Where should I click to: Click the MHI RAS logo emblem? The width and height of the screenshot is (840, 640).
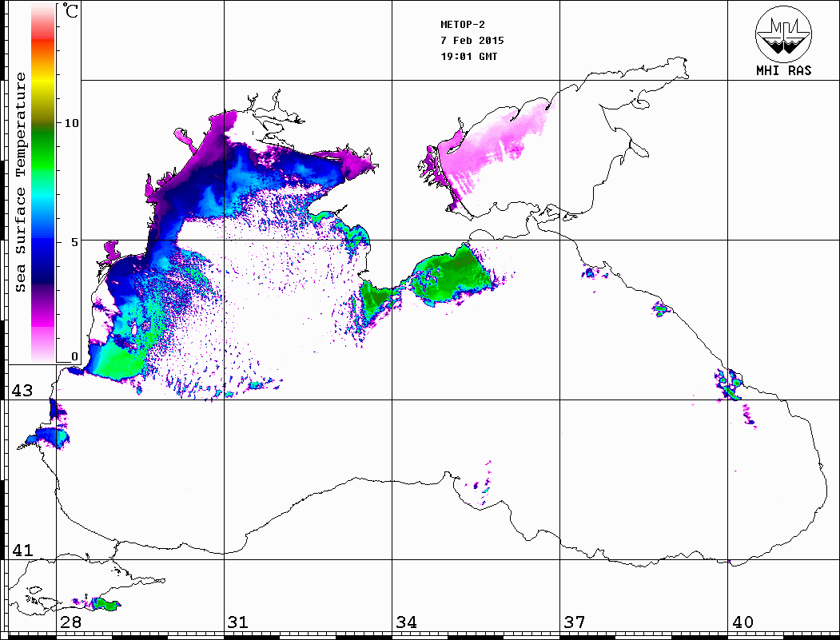784,34
